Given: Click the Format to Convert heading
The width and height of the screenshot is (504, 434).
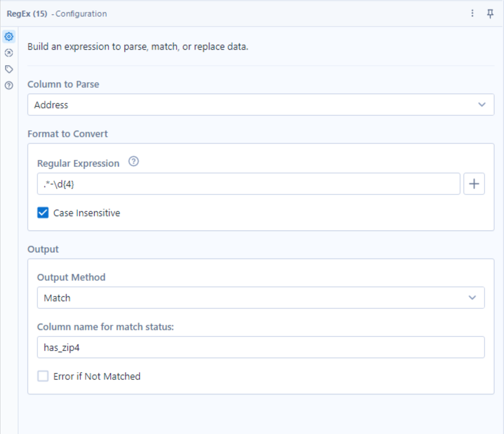Looking at the screenshot, I should coord(68,134).
